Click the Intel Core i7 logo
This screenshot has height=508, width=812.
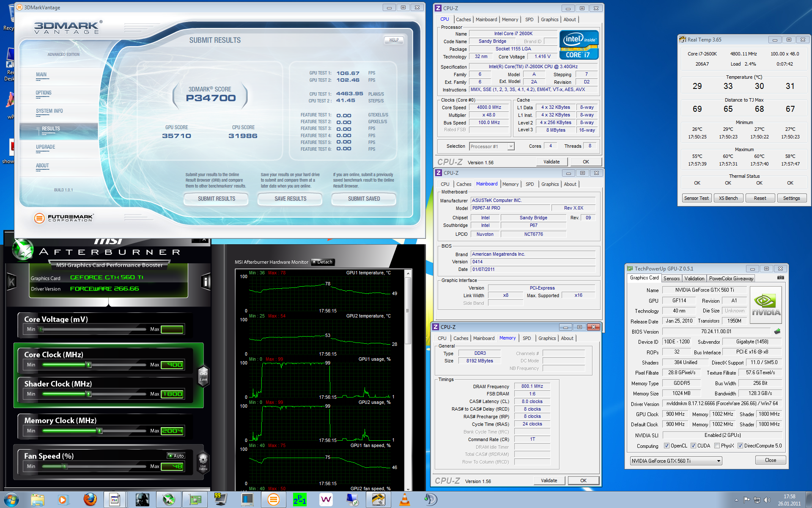click(x=579, y=45)
